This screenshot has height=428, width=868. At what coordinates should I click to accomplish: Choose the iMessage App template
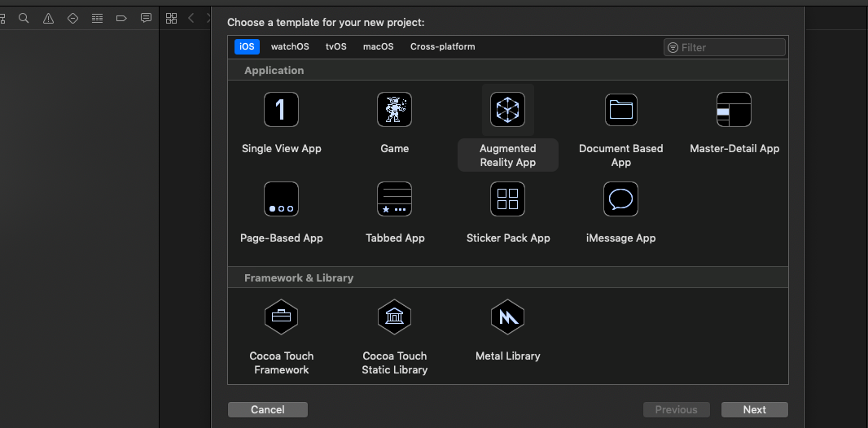[620, 199]
